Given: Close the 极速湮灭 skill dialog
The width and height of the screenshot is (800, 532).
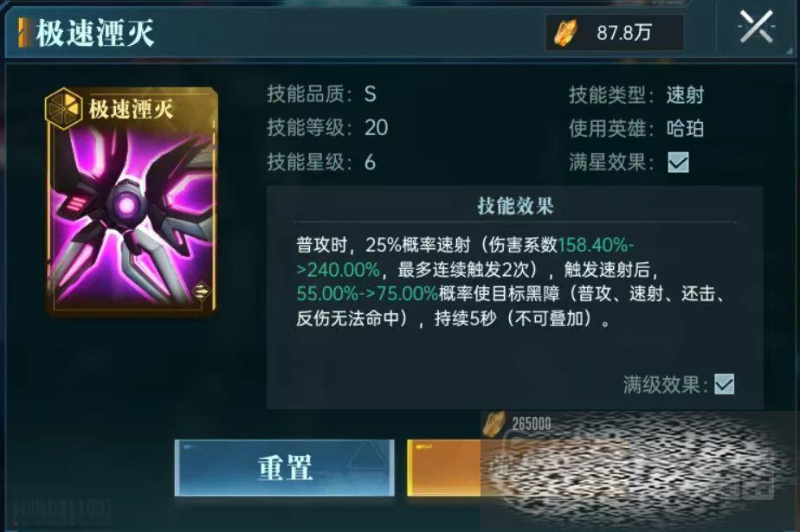Looking at the screenshot, I should click(x=756, y=28).
